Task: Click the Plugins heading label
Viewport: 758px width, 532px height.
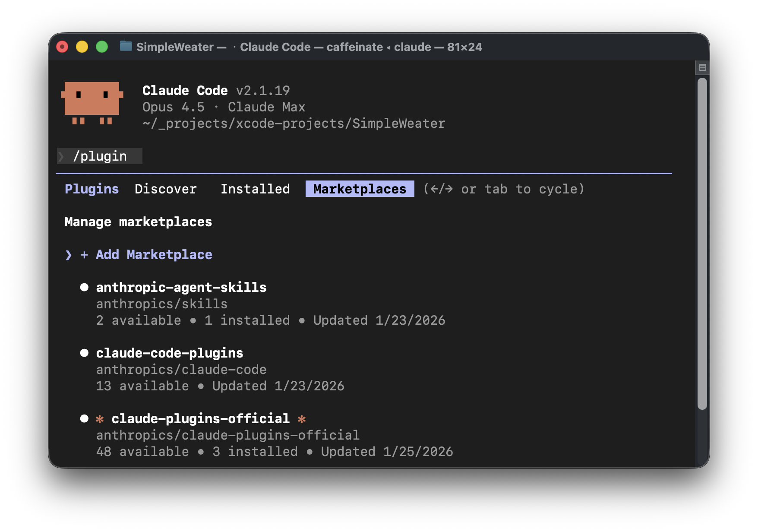Action: [x=92, y=189]
